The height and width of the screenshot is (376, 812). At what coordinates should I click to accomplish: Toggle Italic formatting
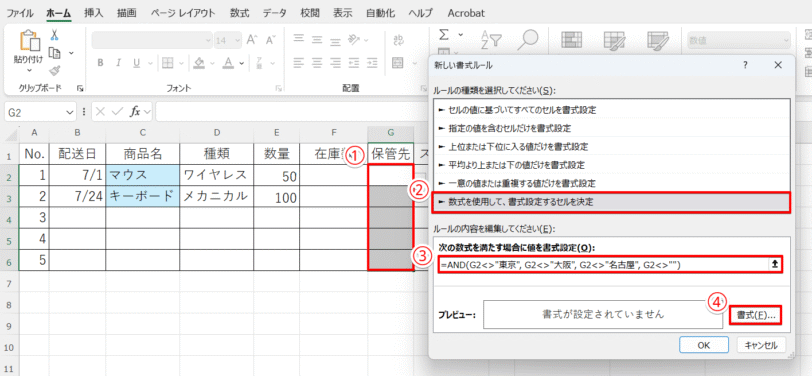point(119,63)
